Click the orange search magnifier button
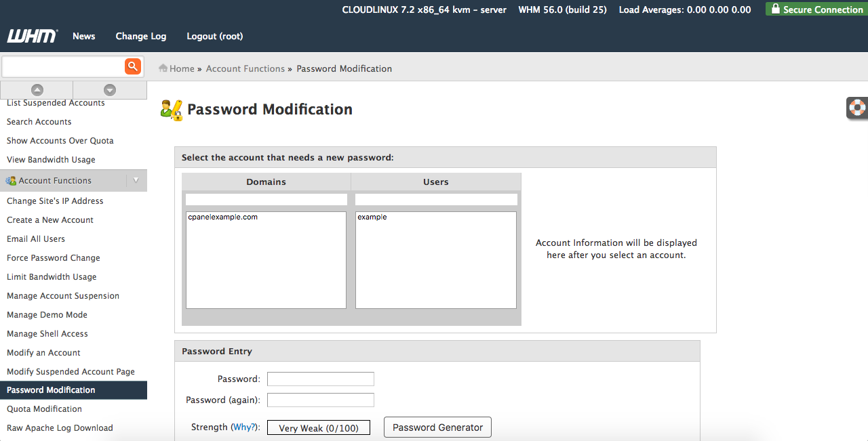Viewport: 868px width, 441px height. pyautogui.click(x=132, y=66)
